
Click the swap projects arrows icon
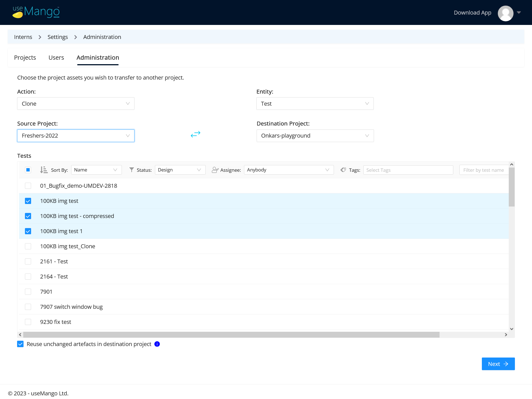tap(196, 134)
